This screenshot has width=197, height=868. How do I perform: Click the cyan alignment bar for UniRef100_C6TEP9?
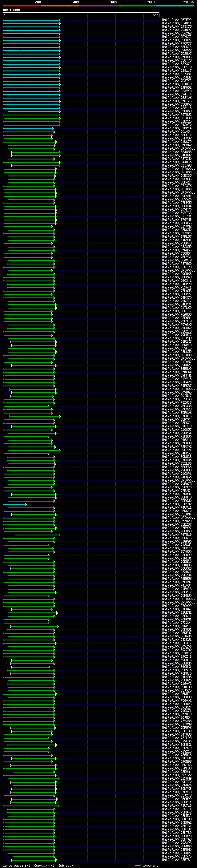(32, 20)
